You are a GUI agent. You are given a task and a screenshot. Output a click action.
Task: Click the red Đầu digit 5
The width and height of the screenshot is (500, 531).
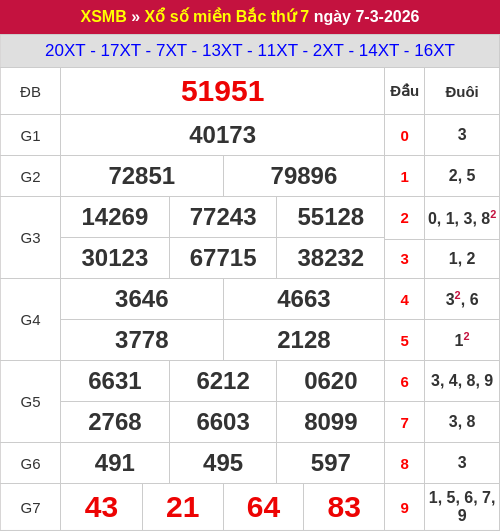click(404, 341)
